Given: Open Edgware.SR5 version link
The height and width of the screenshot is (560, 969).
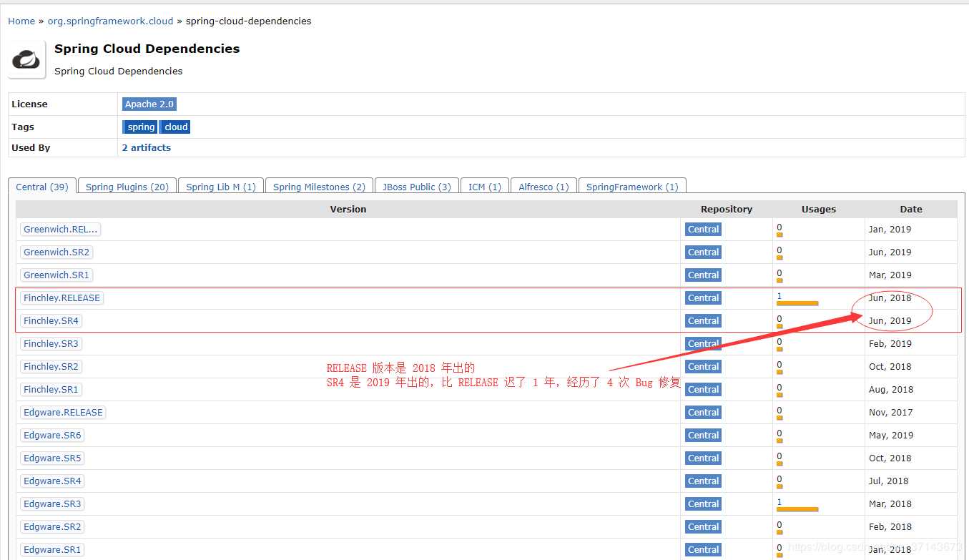Looking at the screenshot, I should click(x=52, y=458).
